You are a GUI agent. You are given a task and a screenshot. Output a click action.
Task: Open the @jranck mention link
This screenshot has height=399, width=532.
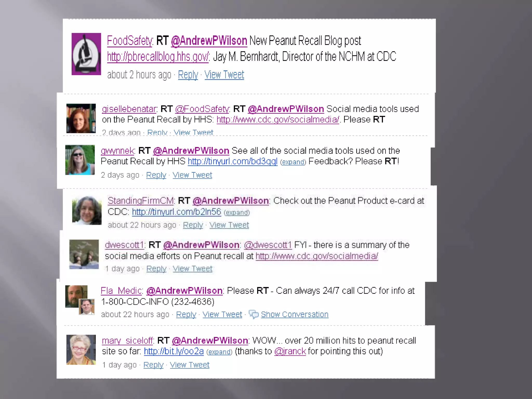pos(290,351)
